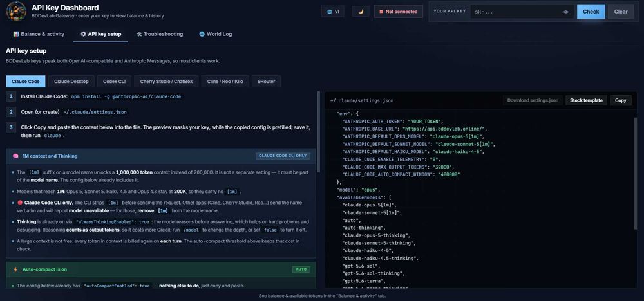Focus the API key input field

coord(522,12)
